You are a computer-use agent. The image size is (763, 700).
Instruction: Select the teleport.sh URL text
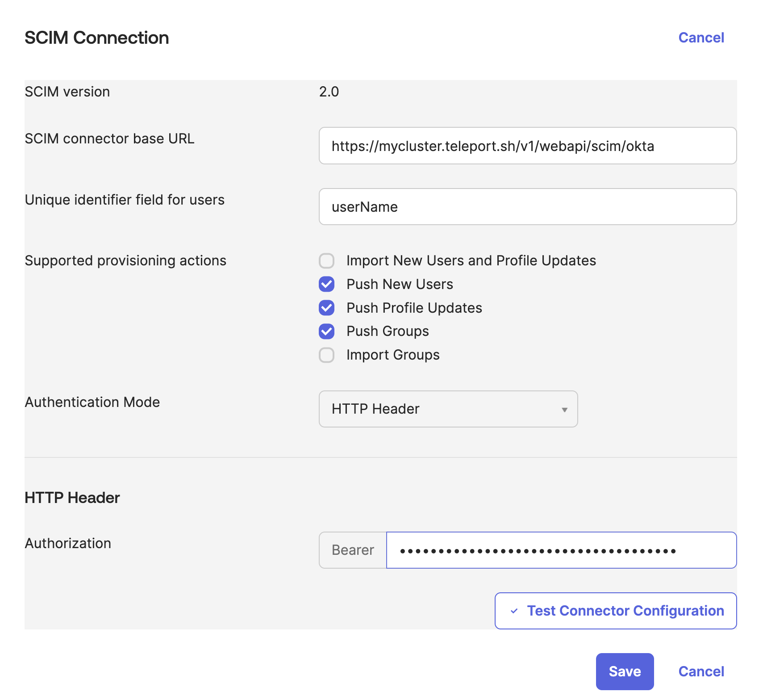(x=492, y=146)
